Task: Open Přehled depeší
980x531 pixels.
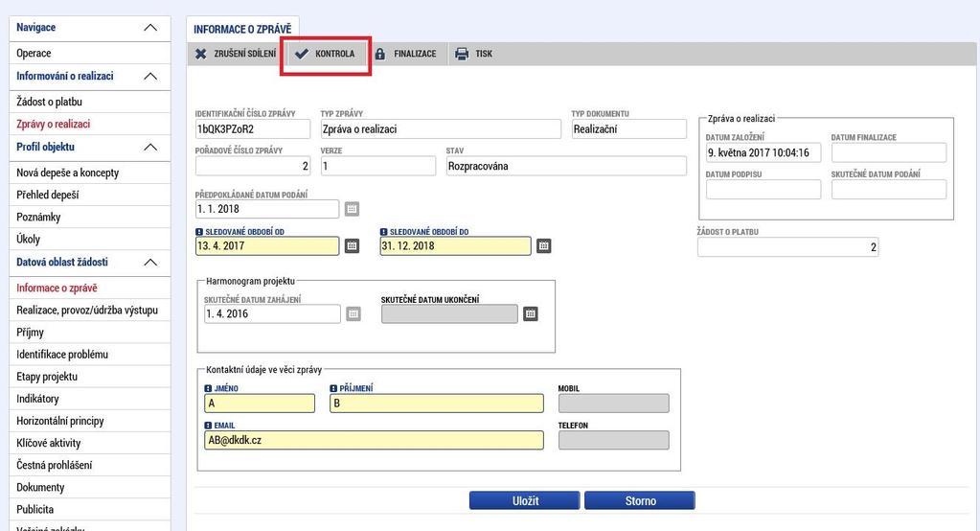Action: coord(90,195)
